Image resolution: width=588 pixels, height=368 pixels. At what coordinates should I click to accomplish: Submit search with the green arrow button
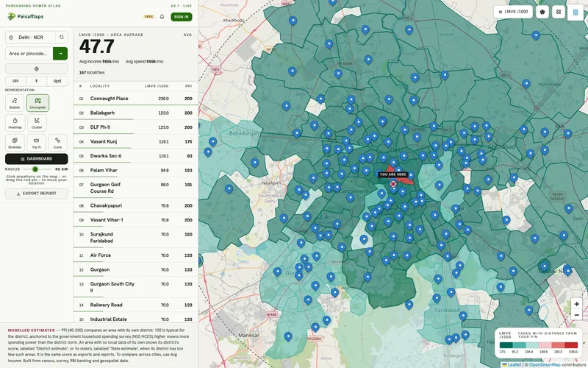tap(60, 53)
